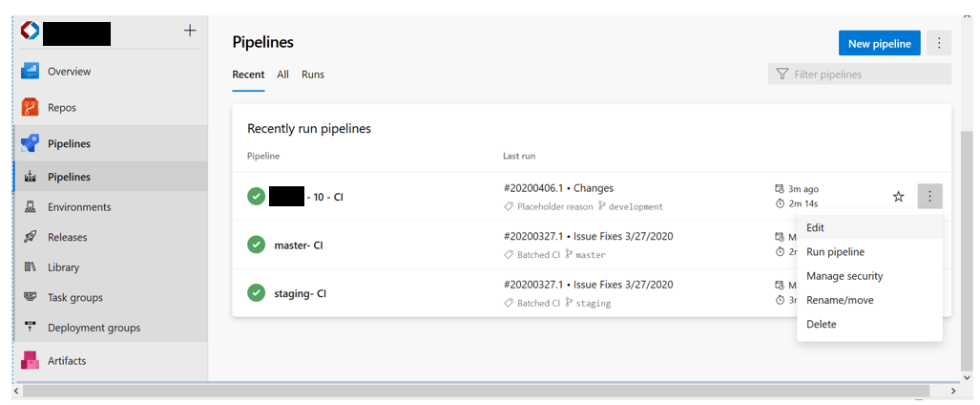Click the New pipeline button
980x405 pixels.
click(879, 43)
